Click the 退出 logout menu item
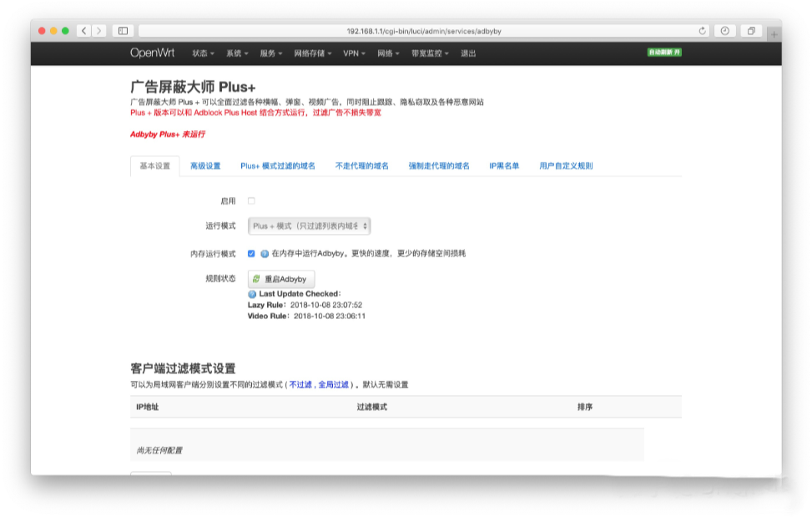Screen dimensions: 812x517 (x=468, y=53)
